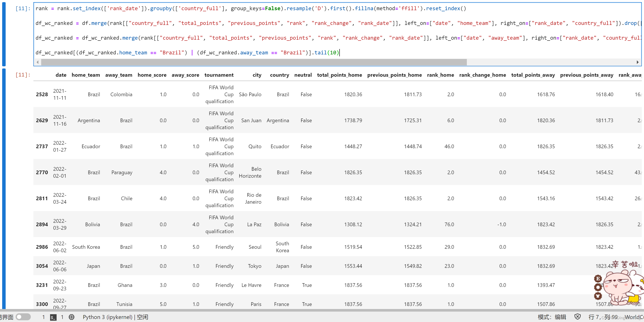
Task: Toggle the simple interface switch
Action: [x=23, y=317]
